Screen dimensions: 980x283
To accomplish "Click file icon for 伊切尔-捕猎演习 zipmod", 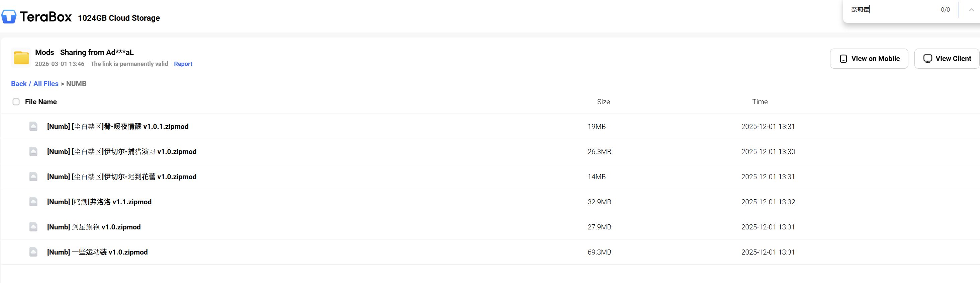I will 33,152.
